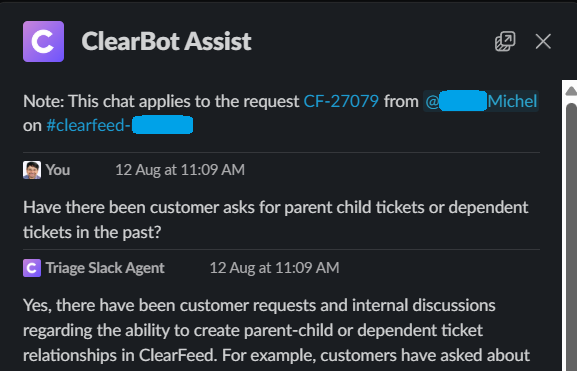Click the scrollbar up arrow
Image resolution: width=577 pixels, height=371 pixels.
tap(571, 91)
